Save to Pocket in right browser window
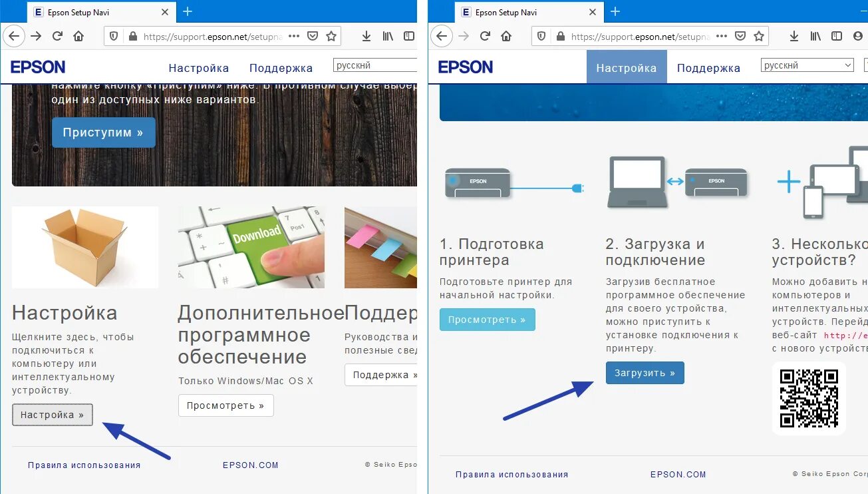The width and height of the screenshot is (868, 494). (x=740, y=37)
